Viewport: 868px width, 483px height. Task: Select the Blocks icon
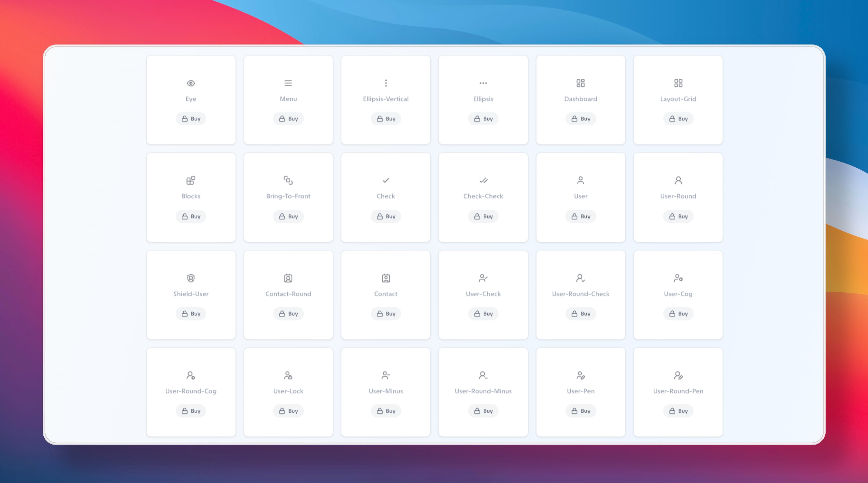pyautogui.click(x=191, y=181)
